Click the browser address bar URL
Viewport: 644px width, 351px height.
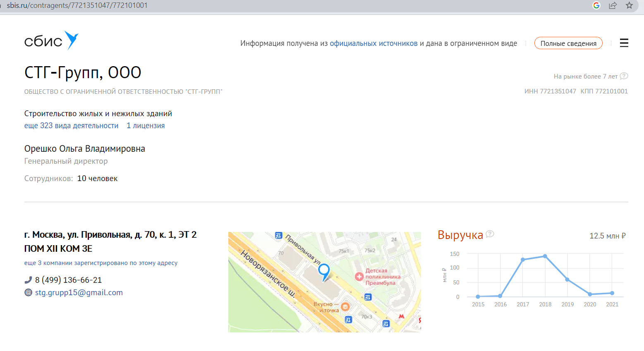pos(77,5)
